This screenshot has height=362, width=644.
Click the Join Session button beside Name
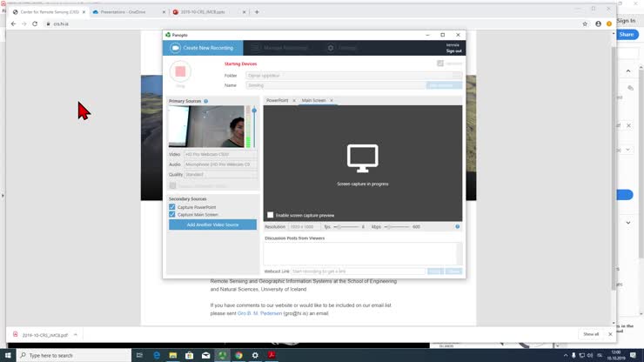point(444,85)
